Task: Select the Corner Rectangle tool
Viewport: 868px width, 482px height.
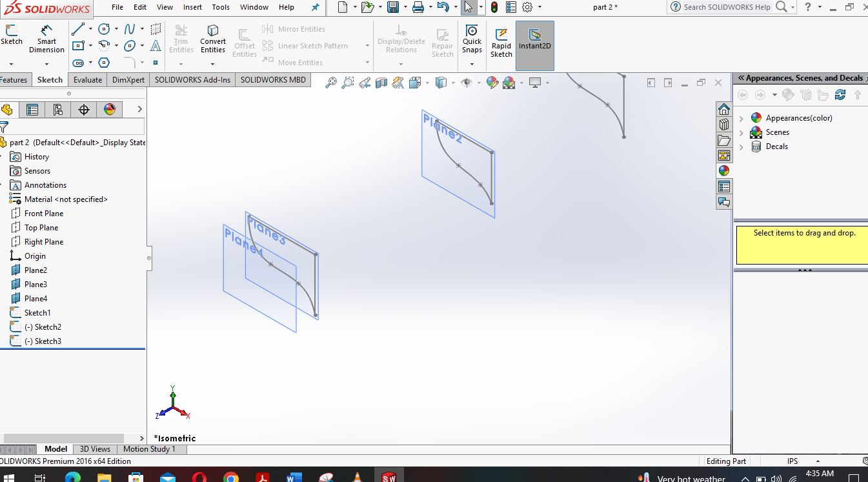Action: click(x=78, y=46)
